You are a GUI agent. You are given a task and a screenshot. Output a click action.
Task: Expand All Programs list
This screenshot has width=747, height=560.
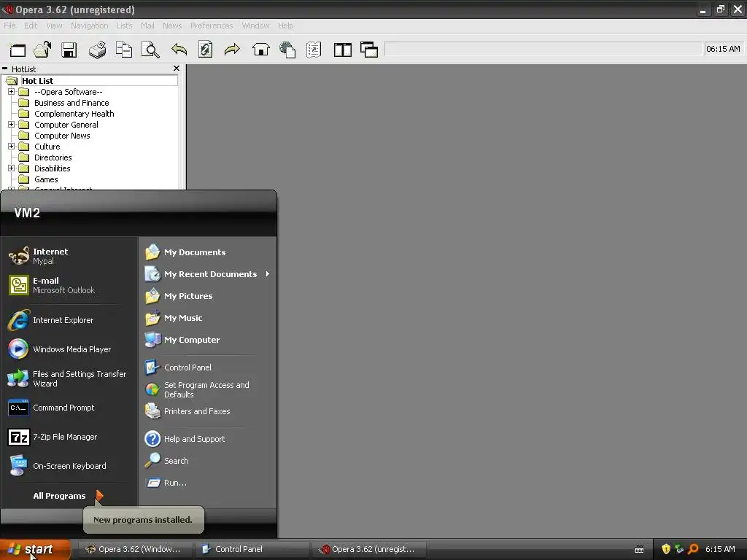(68, 496)
